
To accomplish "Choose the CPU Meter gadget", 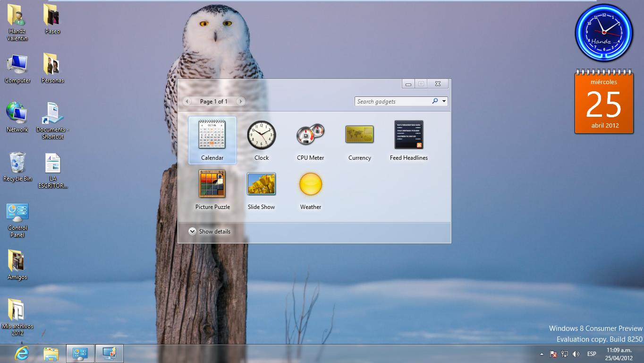I will (x=310, y=135).
